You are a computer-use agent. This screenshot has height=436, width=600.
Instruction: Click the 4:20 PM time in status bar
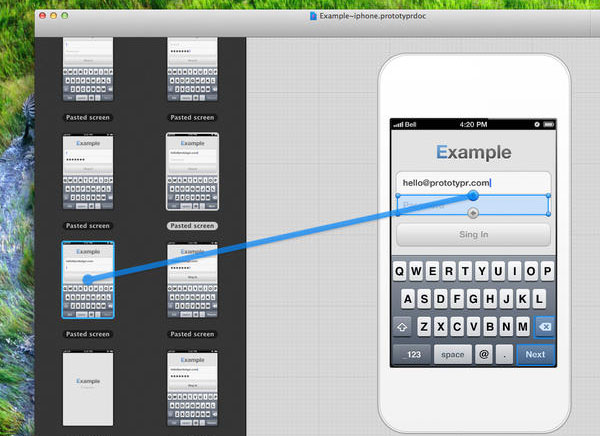click(x=473, y=124)
